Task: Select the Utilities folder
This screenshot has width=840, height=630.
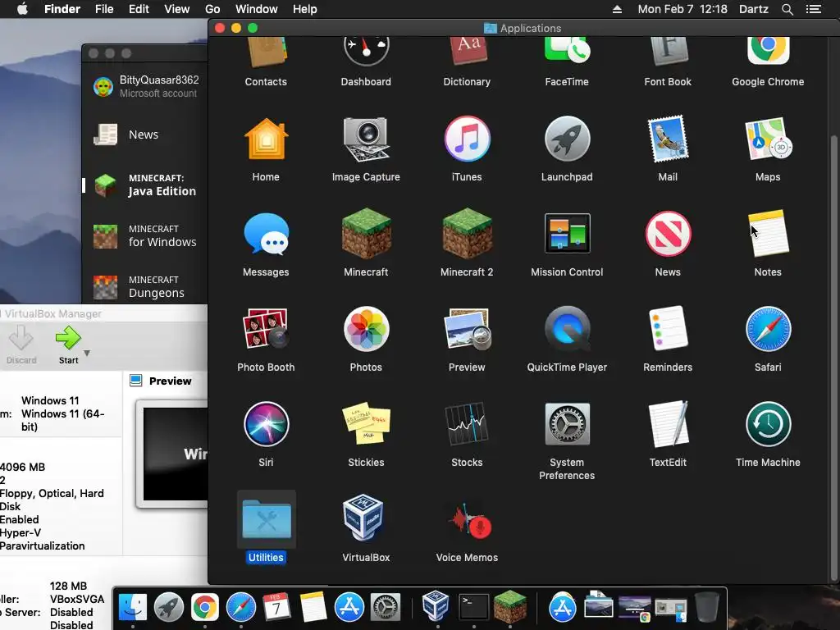Action: [x=266, y=518]
